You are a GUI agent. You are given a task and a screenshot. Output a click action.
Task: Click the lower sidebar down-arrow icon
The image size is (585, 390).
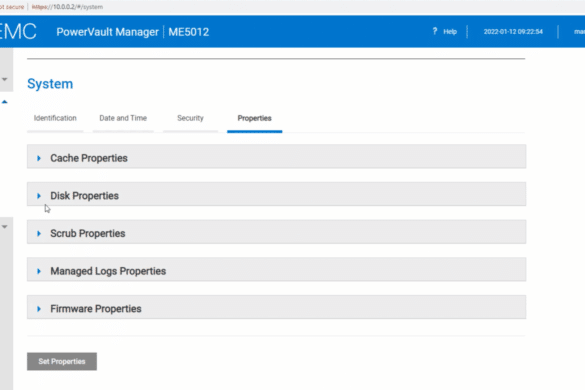[4, 227]
